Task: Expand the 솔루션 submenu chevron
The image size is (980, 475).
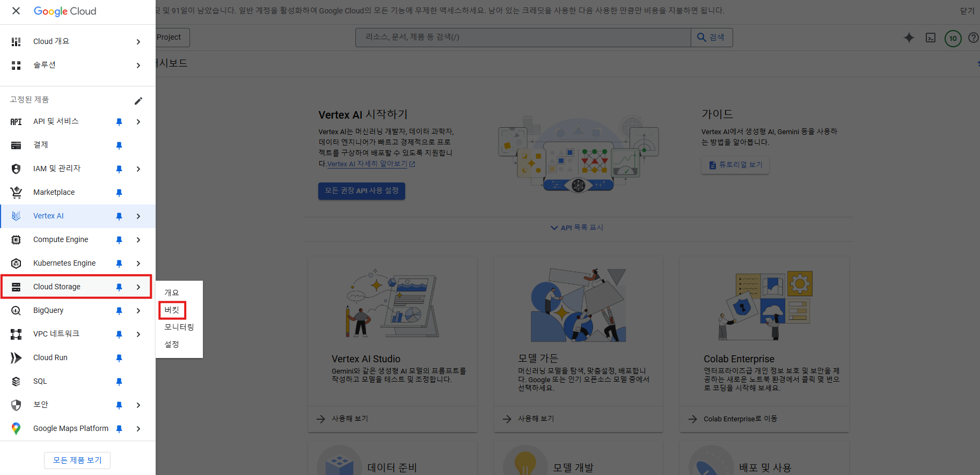Action: point(138,65)
